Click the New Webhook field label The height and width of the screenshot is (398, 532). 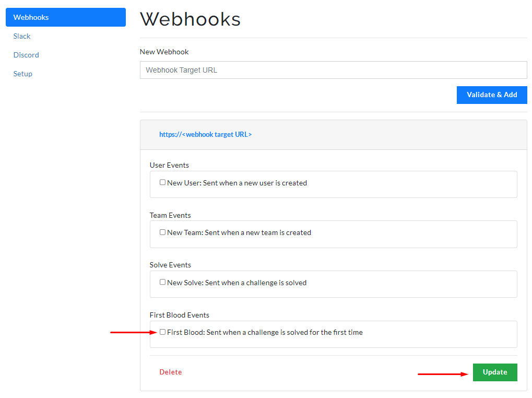pyautogui.click(x=164, y=52)
